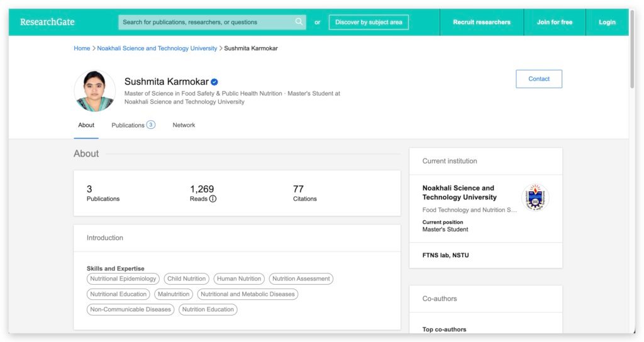Click the ResearchGate logo
The width and height of the screenshot is (644, 342).
point(47,22)
